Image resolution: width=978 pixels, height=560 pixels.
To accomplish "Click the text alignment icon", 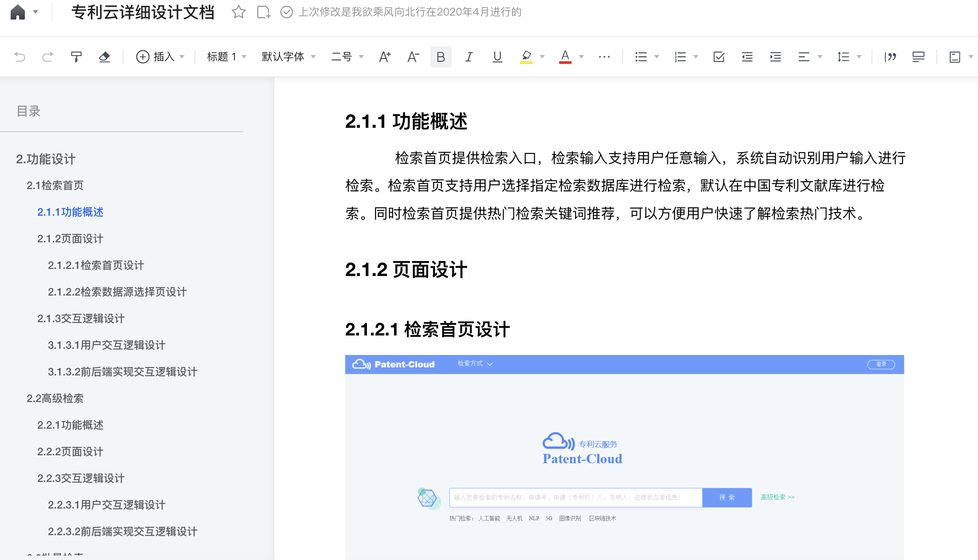I will click(804, 57).
